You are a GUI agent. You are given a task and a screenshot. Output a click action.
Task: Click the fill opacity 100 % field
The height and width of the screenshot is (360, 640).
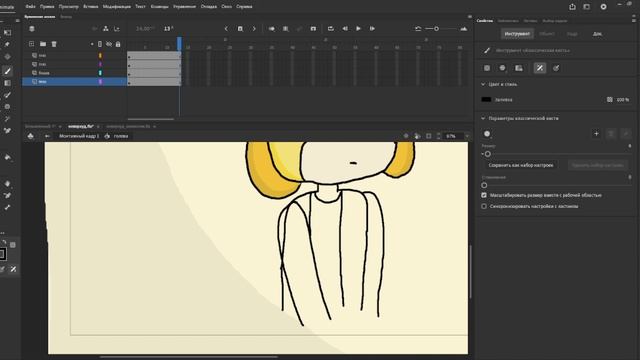[622, 100]
